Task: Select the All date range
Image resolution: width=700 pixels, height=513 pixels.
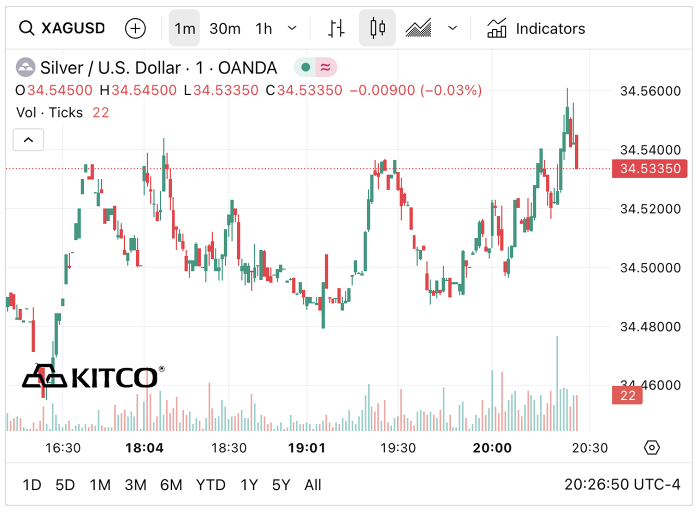Action: click(x=312, y=485)
